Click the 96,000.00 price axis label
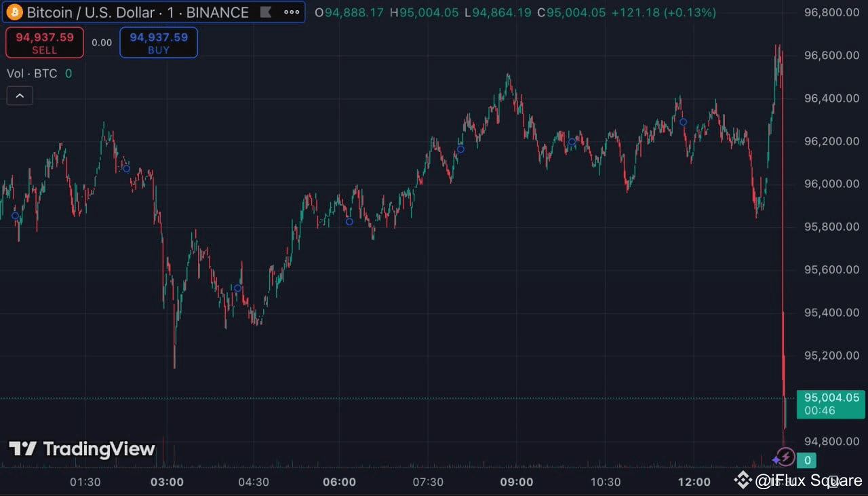868x496 pixels. pyautogui.click(x=831, y=184)
